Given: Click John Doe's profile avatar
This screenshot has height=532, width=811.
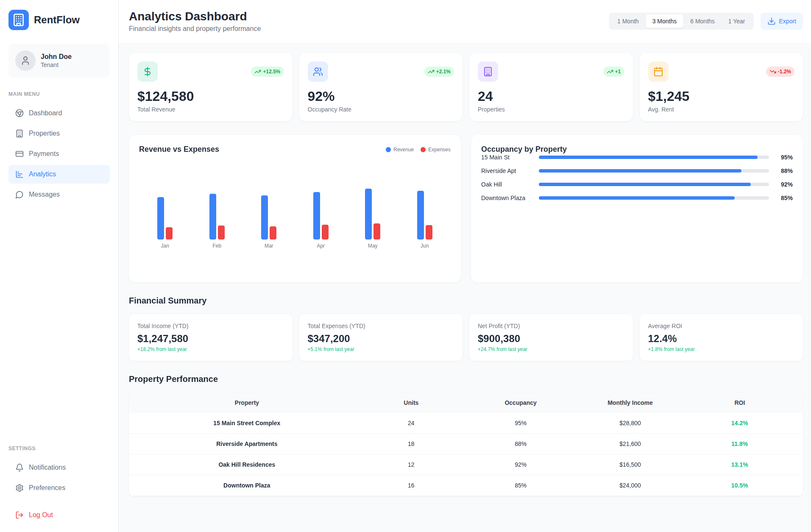Looking at the screenshot, I should click(25, 60).
